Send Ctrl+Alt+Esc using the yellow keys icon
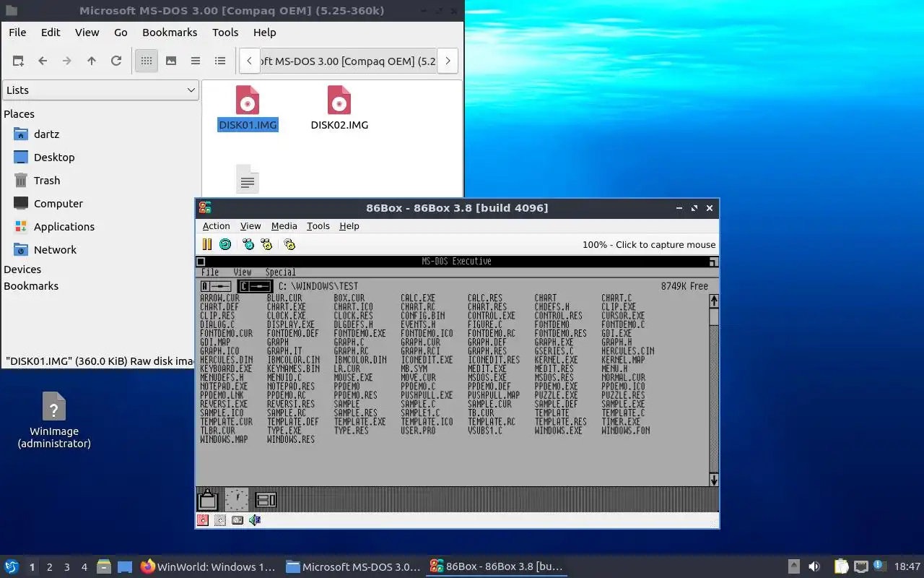The image size is (924, 578). [266, 244]
